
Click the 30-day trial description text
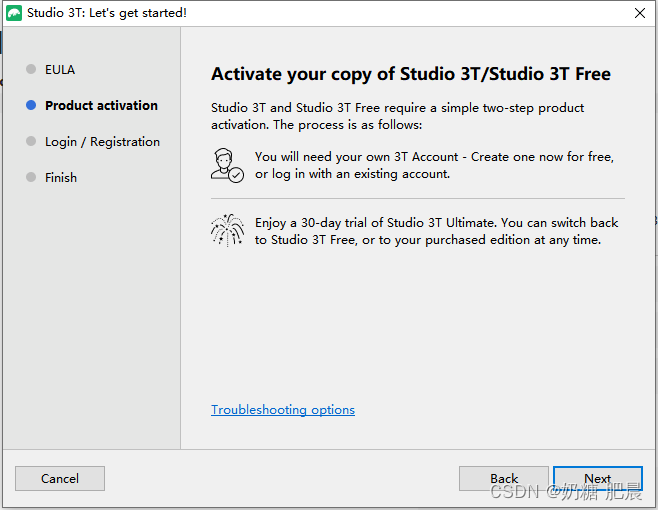coord(436,231)
